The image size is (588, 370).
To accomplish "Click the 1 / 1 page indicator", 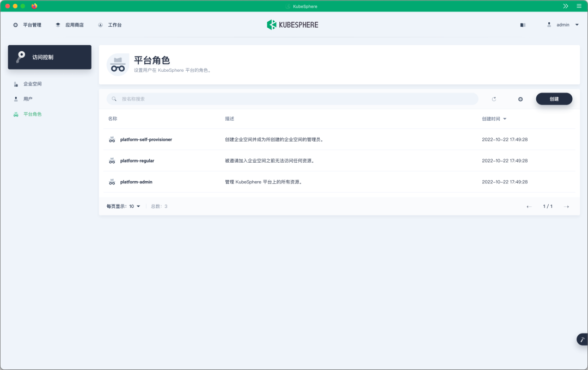I will pyautogui.click(x=548, y=207).
